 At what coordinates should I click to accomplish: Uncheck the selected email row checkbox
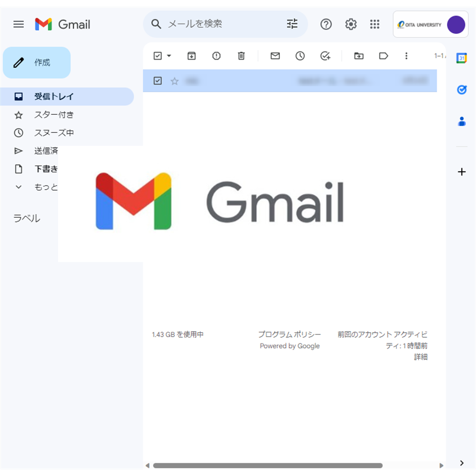158,81
